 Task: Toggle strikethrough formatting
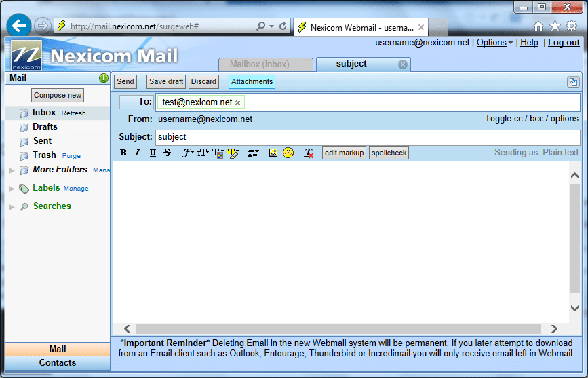tap(168, 153)
